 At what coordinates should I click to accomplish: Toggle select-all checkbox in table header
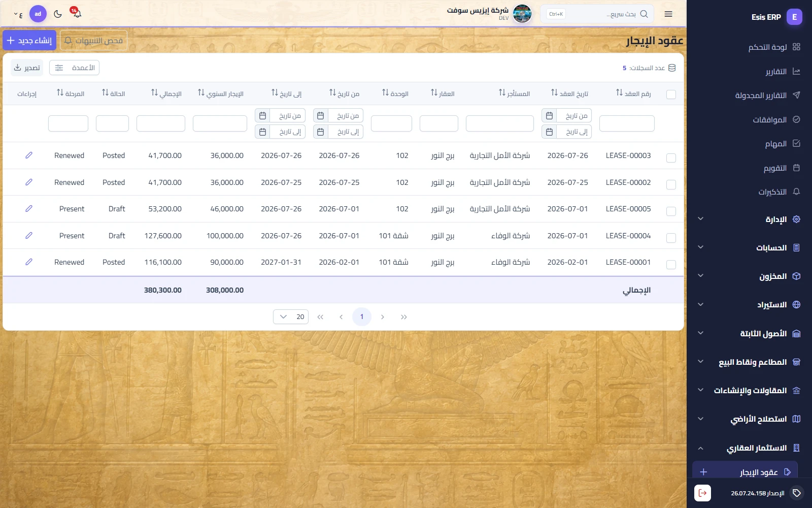click(x=671, y=94)
